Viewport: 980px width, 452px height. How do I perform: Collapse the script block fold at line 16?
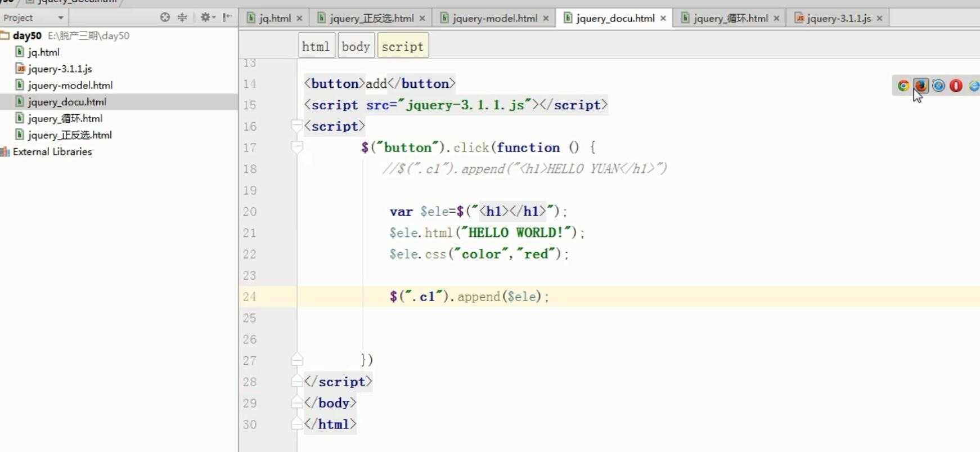click(297, 126)
